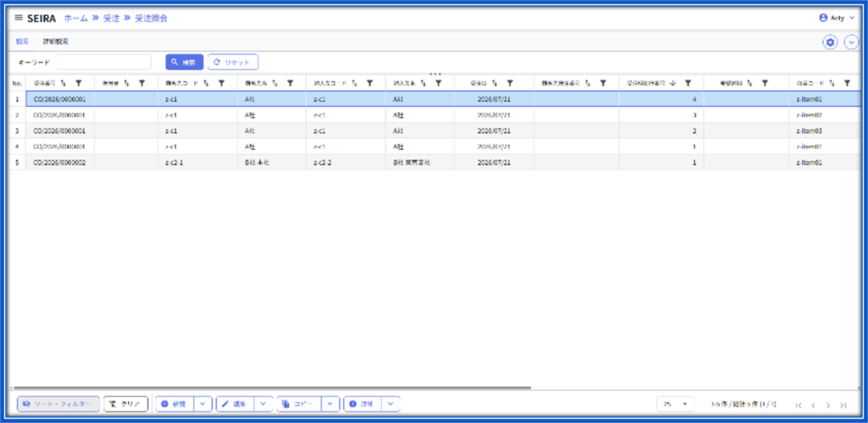Filter the column containing B社 本社
Viewport: 868px width, 423px height.
290,83
